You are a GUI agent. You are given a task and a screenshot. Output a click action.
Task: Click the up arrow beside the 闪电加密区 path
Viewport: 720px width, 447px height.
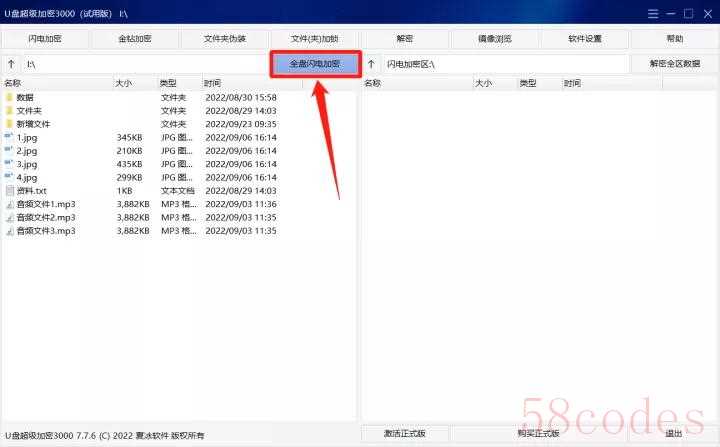coord(371,63)
